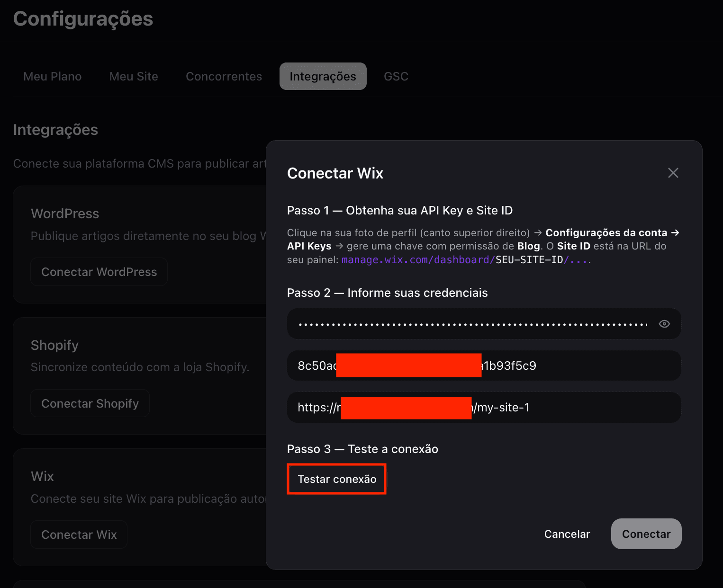Screen dimensions: 723x588
Task: Confirm with the Conectar button
Action: pos(646,534)
